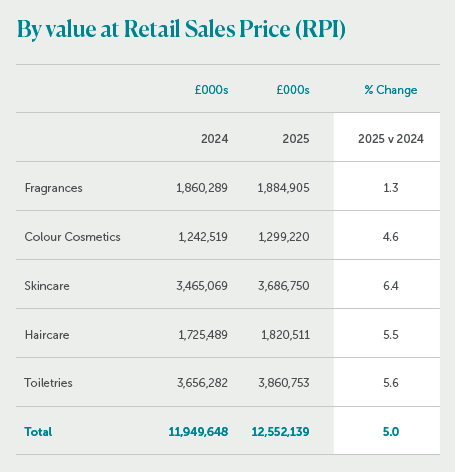Screen dimensions: 455x472
Task: Click Haircare 2025 value 1,820,511
Action: pos(285,335)
